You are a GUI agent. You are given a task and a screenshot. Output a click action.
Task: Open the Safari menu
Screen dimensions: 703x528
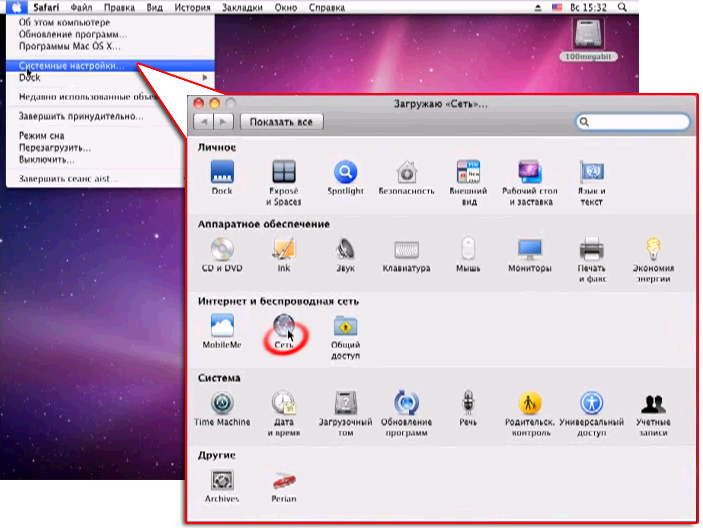coord(46,8)
